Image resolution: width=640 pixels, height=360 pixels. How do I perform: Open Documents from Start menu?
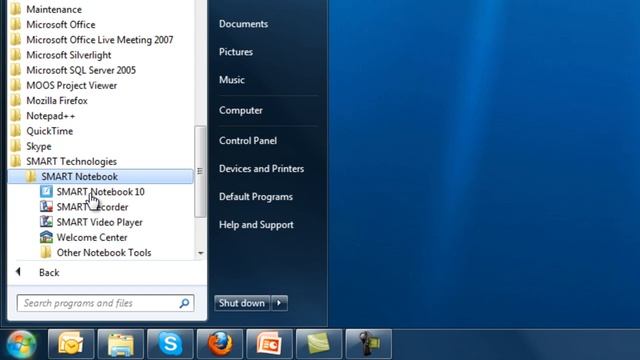(x=244, y=24)
